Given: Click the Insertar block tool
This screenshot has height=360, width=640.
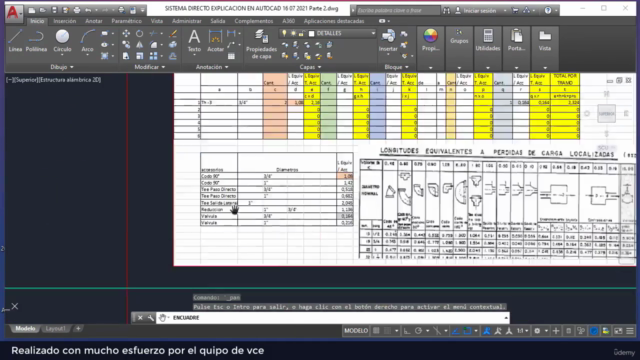Looking at the screenshot, I should pyautogui.click(x=388, y=41).
